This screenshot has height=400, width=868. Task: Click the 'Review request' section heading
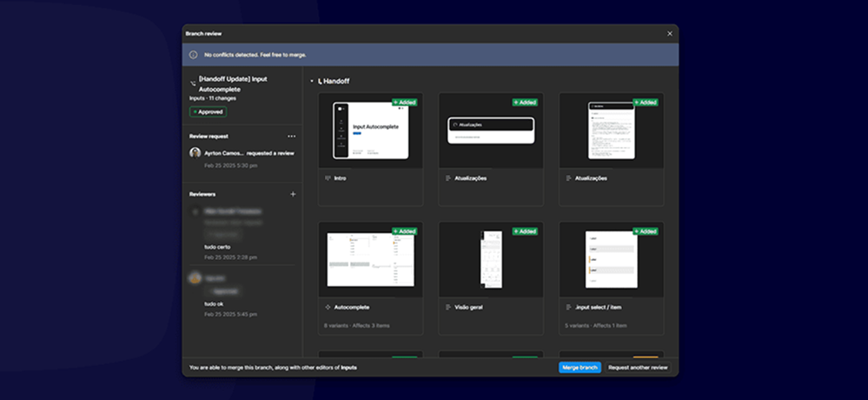point(209,137)
